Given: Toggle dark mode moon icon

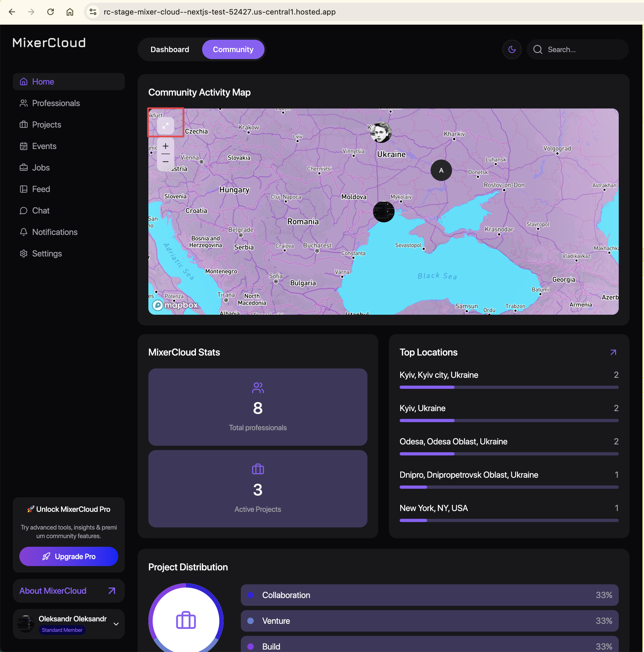Looking at the screenshot, I should (512, 50).
